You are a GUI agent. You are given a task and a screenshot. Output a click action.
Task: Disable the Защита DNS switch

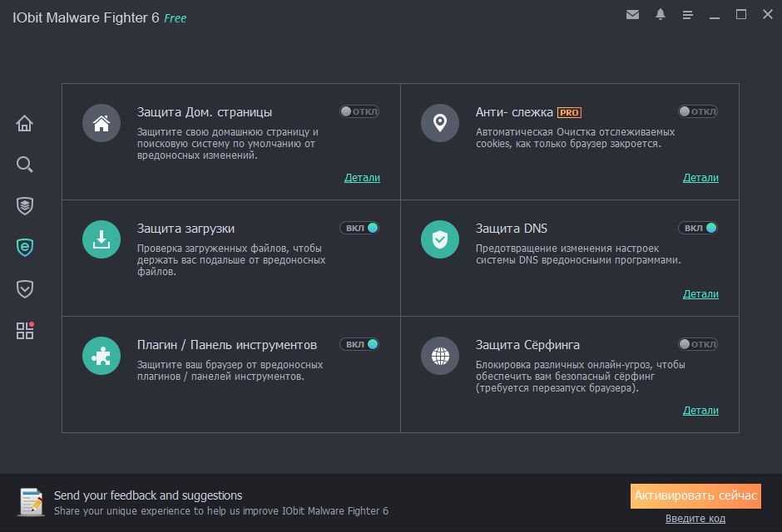pos(697,227)
